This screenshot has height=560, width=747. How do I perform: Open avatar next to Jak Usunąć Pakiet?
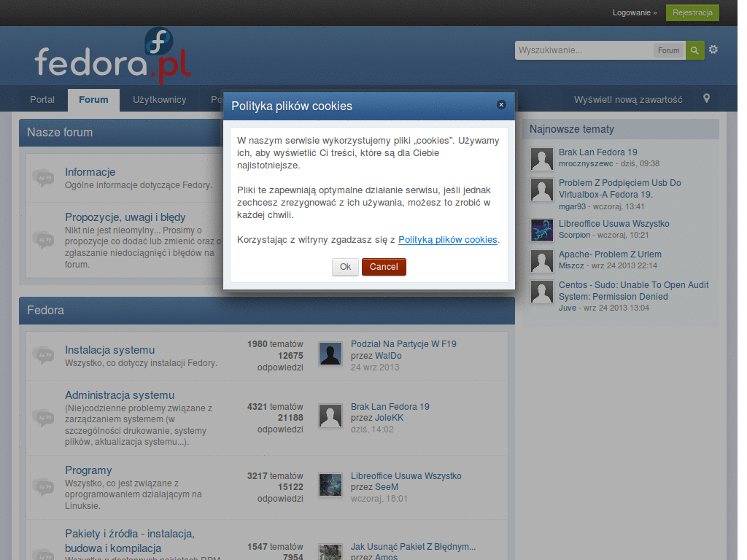tap(330, 553)
